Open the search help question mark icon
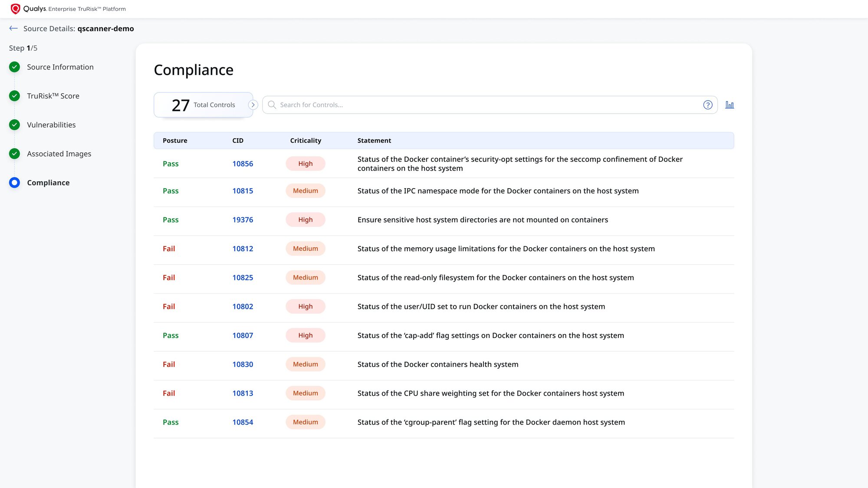This screenshot has width=868, height=488. 708,105
